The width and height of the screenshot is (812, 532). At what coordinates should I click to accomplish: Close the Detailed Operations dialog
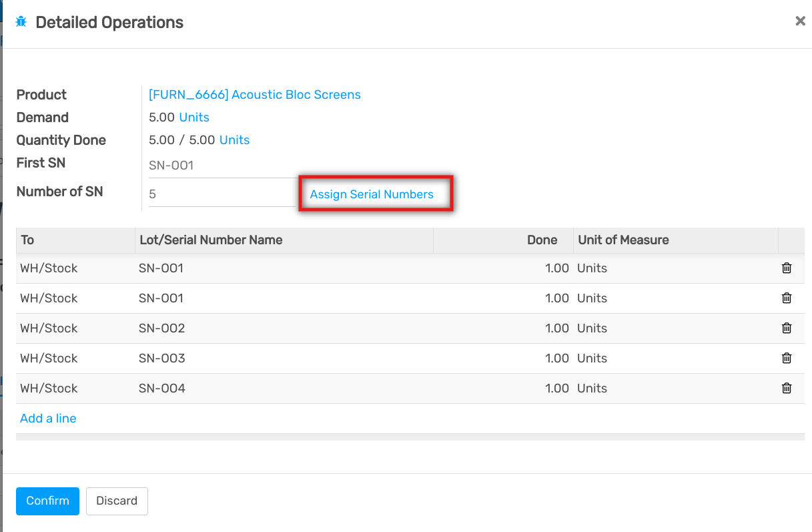tap(800, 21)
